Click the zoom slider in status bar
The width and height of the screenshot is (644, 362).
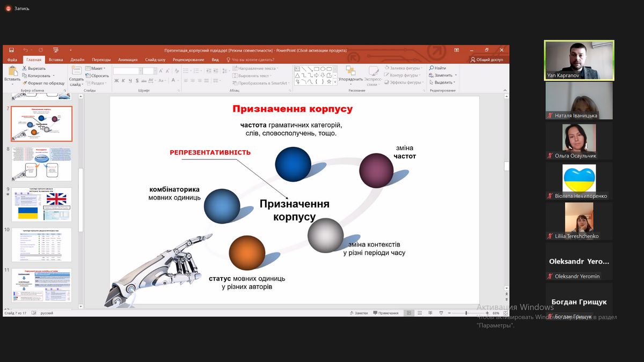[466, 313]
